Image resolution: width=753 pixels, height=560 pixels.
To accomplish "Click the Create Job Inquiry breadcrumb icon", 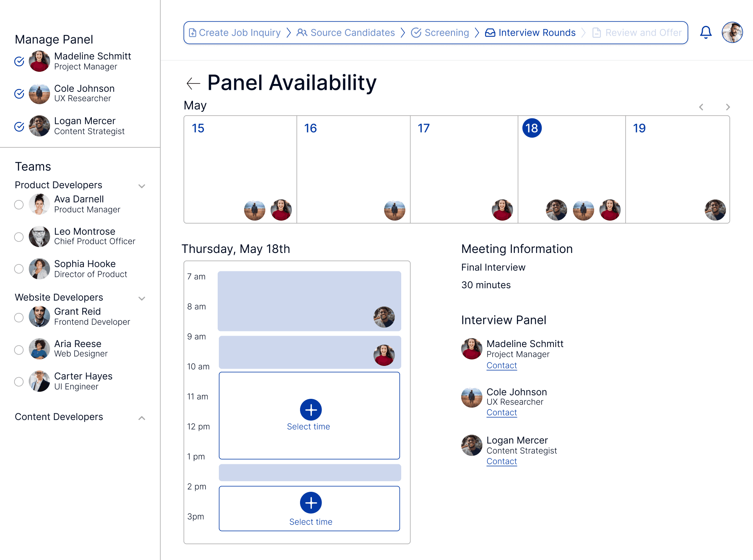I will 192,33.
